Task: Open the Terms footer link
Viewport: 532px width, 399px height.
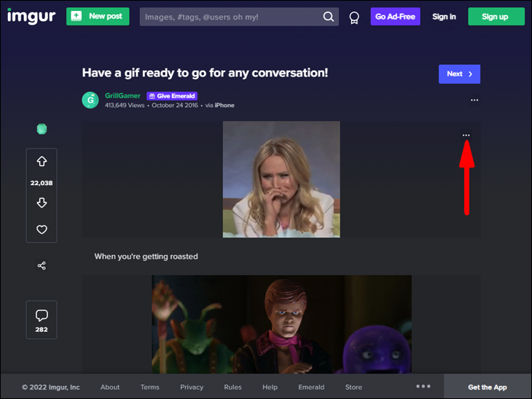Action: pyautogui.click(x=149, y=387)
